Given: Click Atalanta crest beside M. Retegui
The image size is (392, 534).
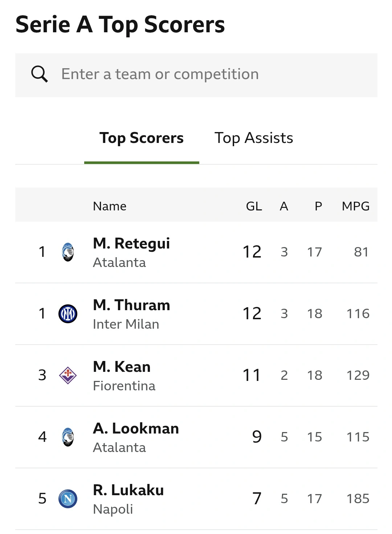Looking at the screenshot, I should tap(68, 252).
